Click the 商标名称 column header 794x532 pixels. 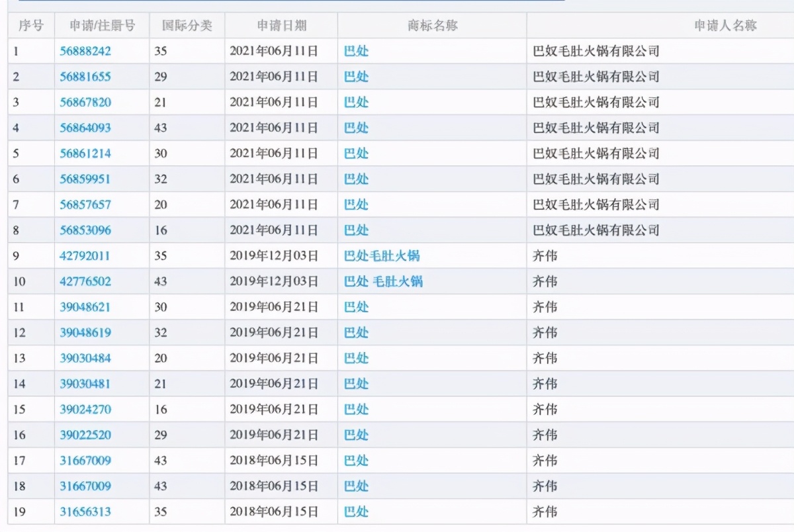[x=433, y=26]
